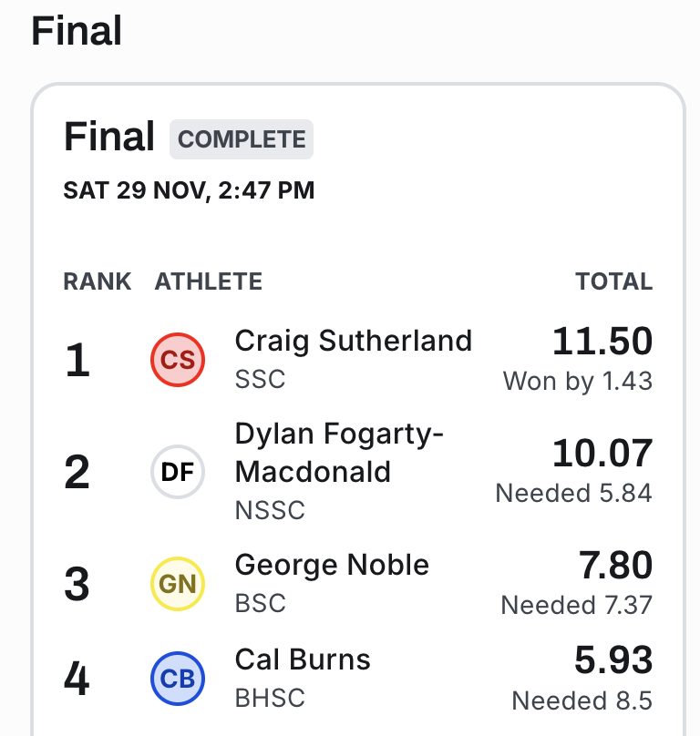
Task: Click Cal Burns' blue CB avatar
Action: [178, 679]
